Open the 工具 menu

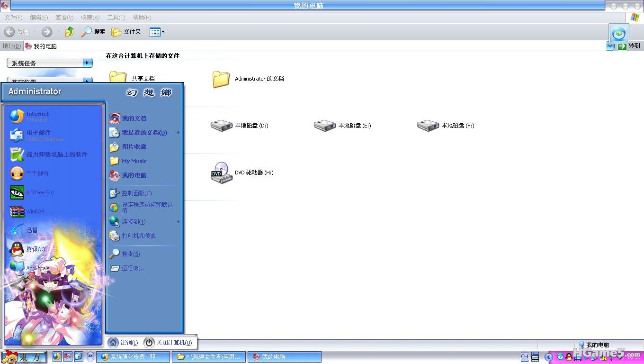(116, 18)
